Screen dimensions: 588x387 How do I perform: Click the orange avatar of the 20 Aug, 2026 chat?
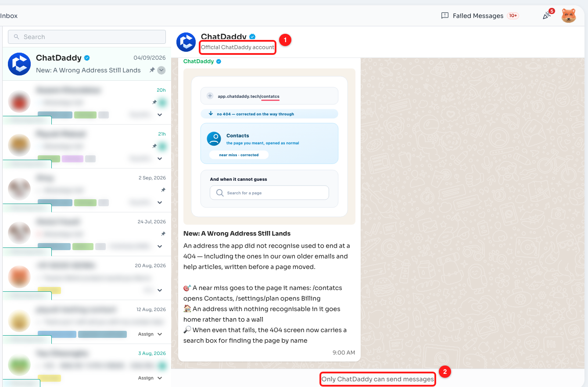19,277
